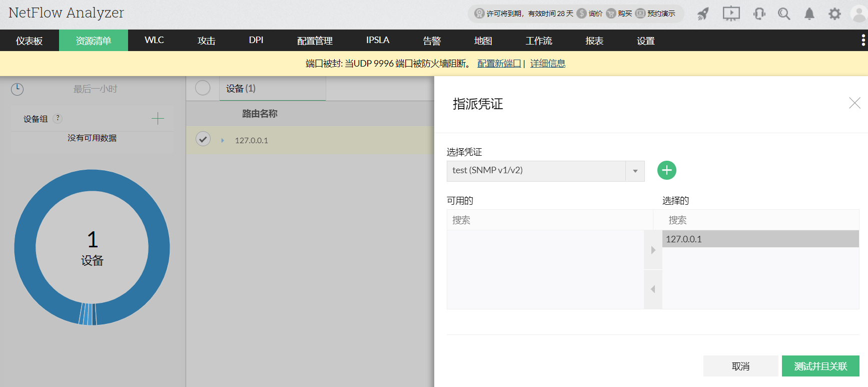Open the WLC tab
The width and height of the screenshot is (868, 387).
(154, 41)
